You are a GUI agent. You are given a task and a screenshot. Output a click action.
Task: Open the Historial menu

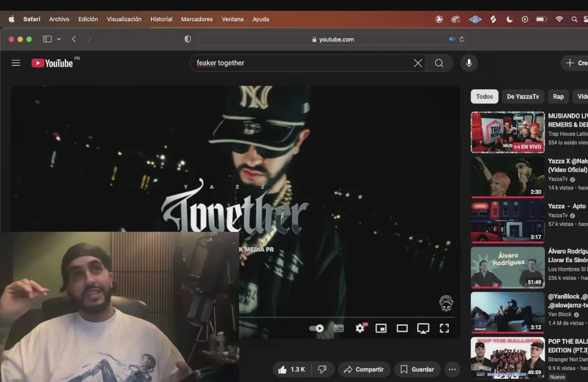point(161,19)
